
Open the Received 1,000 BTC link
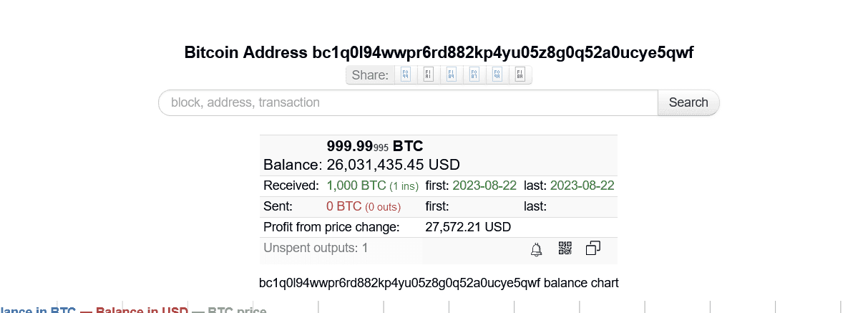click(x=356, y=186)
